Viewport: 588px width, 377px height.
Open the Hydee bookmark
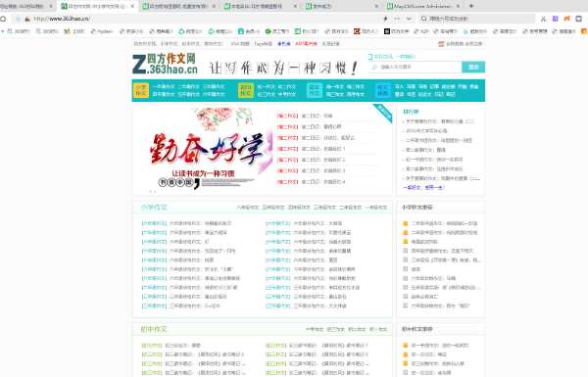point(102,31)
